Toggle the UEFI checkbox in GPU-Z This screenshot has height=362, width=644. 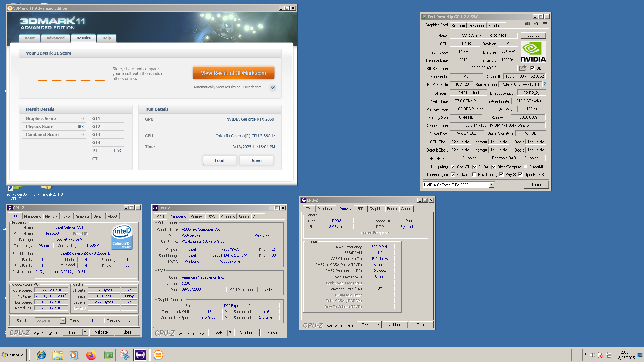pos(532,68)
